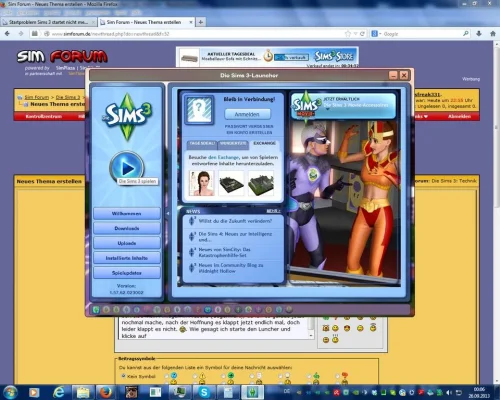500x400 pixels.
Task: Click 'Abmelden' in the forum navigation bar
Action: (x=459, y=116)
